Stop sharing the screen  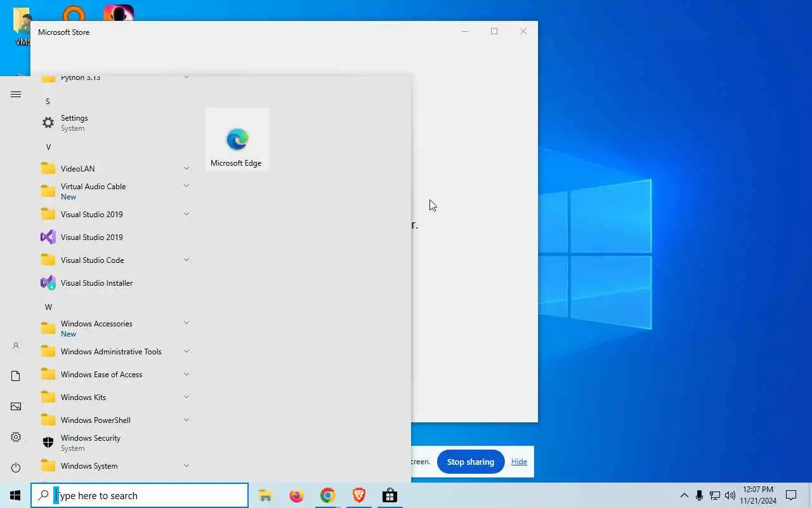tap(471, 462)
